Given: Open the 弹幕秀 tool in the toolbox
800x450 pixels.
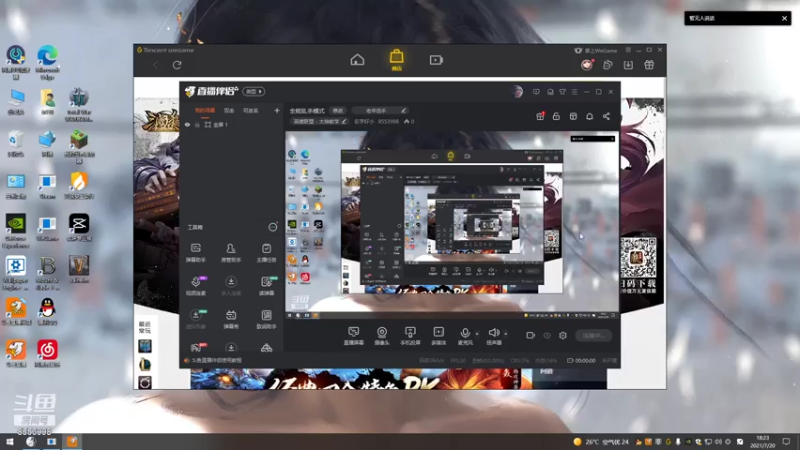Looking at the screenshot, I should pos(231,319).
